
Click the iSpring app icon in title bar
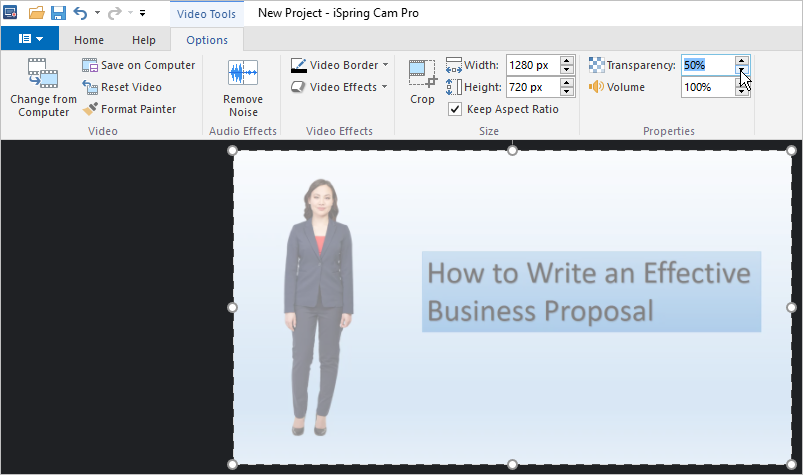point(10,12)
